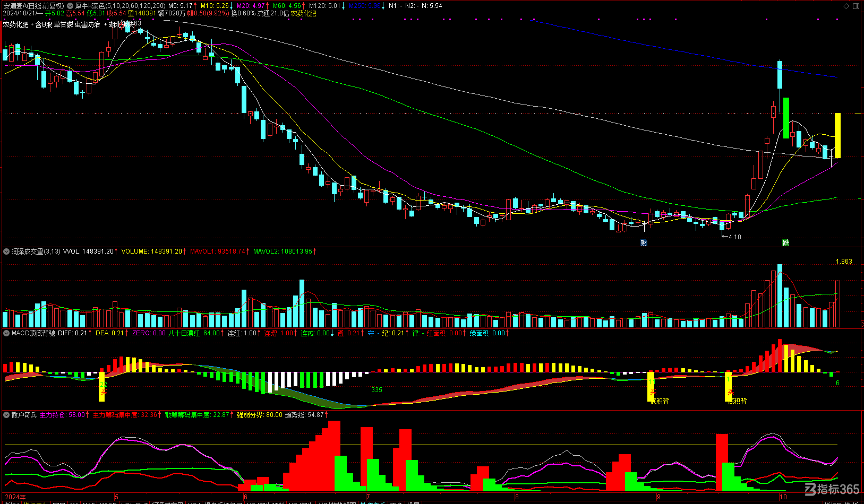Click month 7 on the time axis
Image resolution: width=864 pixels, height=504 pixels.
click(x=368, y=497)
